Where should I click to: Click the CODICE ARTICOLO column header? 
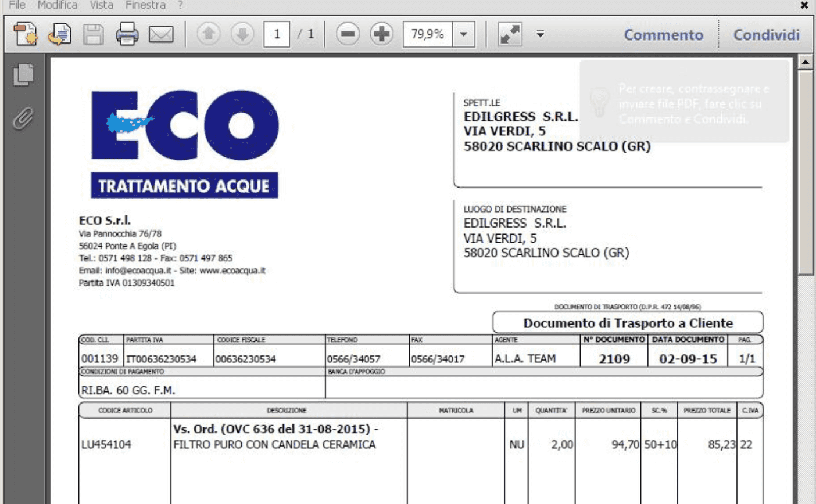[x=125, y=410]
